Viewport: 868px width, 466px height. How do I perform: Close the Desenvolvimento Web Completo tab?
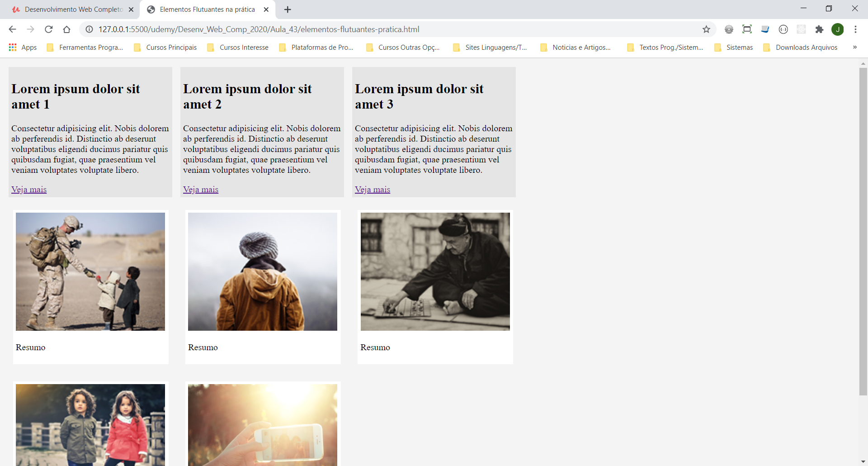click(x=131, y=10)
